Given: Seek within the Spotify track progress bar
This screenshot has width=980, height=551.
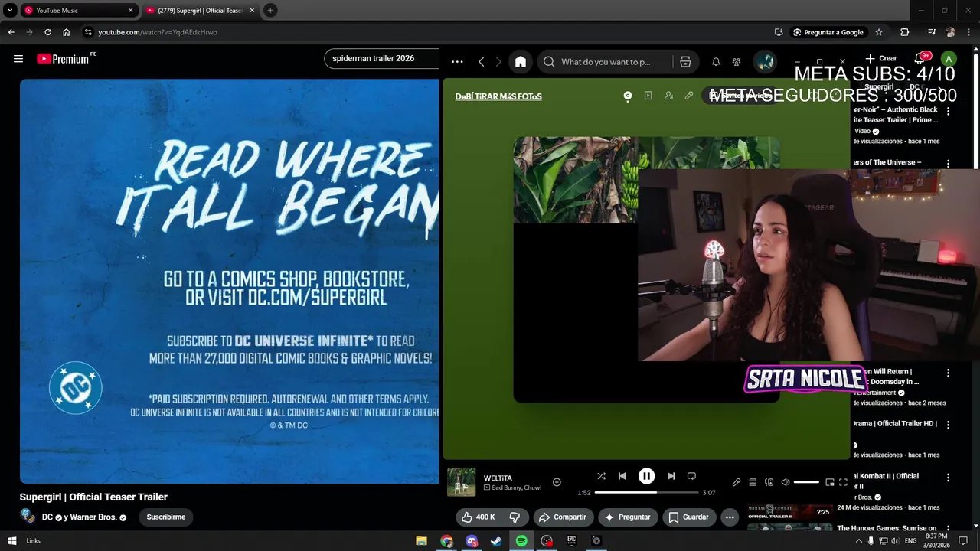Looking at the screenshot, I should click(646, 493).
